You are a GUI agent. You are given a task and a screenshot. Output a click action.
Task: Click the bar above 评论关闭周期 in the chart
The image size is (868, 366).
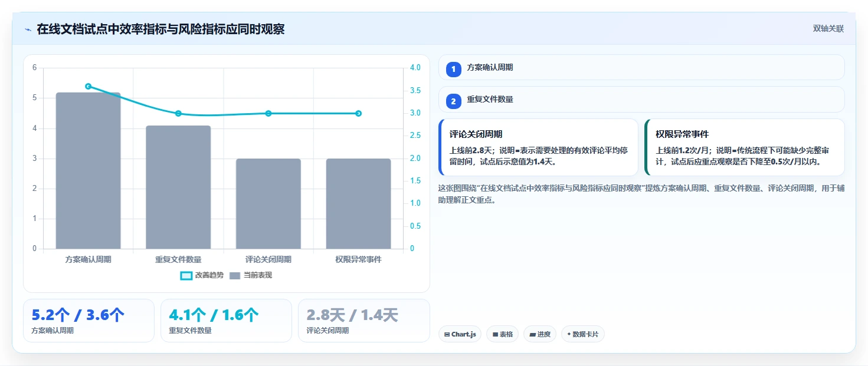click(268, 203)
